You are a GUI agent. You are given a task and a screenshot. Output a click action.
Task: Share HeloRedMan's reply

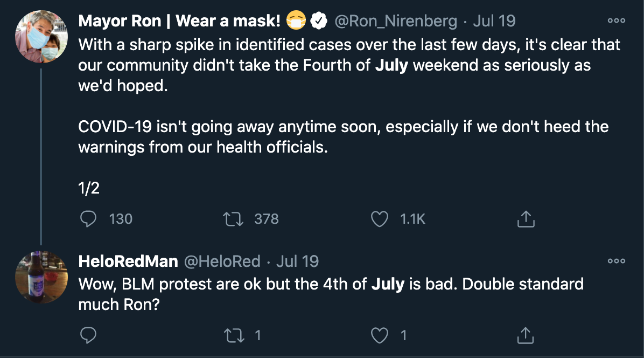(x=526, y=335)
